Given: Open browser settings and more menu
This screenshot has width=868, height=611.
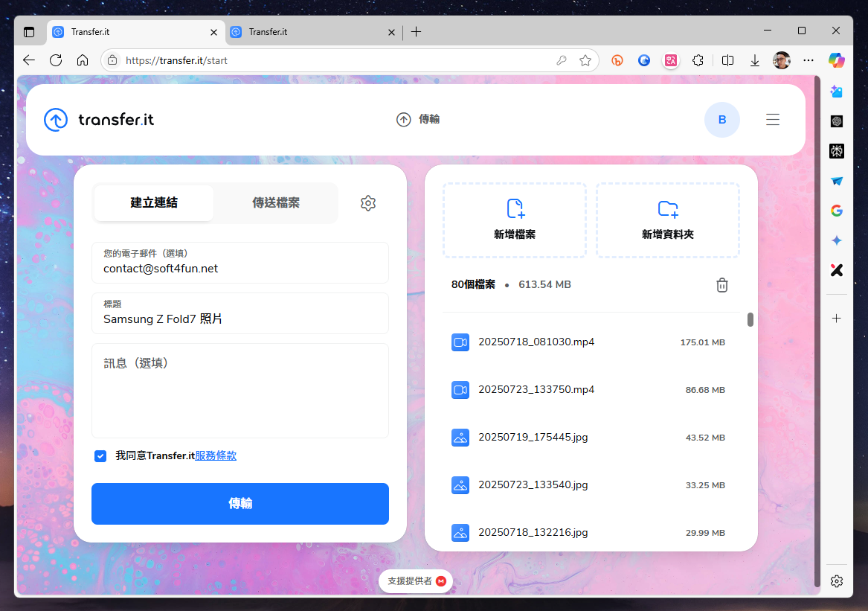Looking at the screenshot, I should click(808, 60).
